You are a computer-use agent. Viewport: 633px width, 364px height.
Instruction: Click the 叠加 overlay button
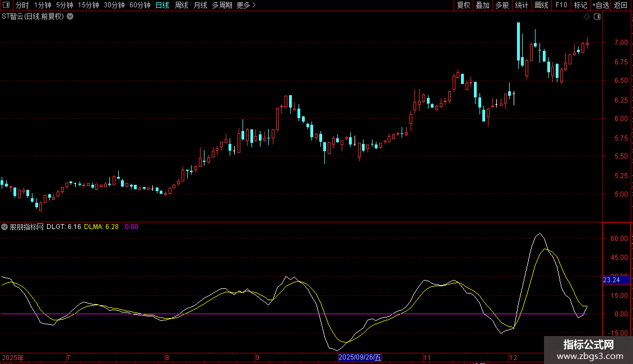[482, 5]
